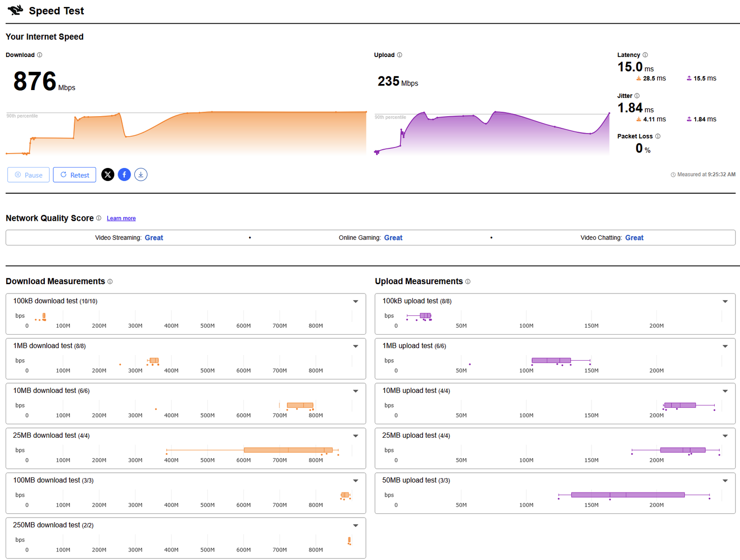The image size is (740, 560).
Task: Click the Latency info icon
Action: pos(645,55)
